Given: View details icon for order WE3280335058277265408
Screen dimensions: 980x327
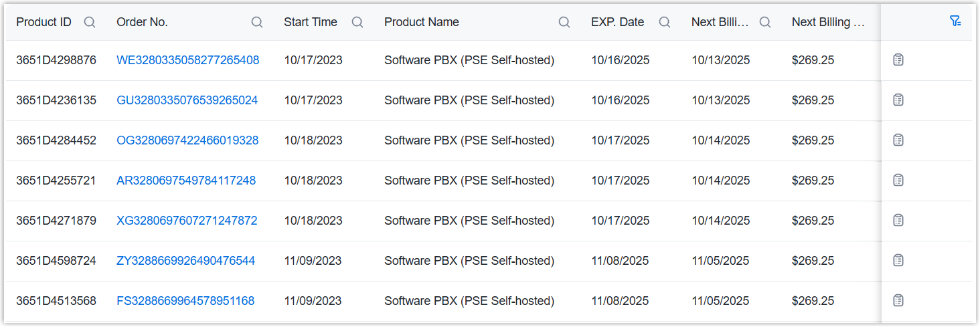Looking at the screenshot, I should [x=898, y=60].
